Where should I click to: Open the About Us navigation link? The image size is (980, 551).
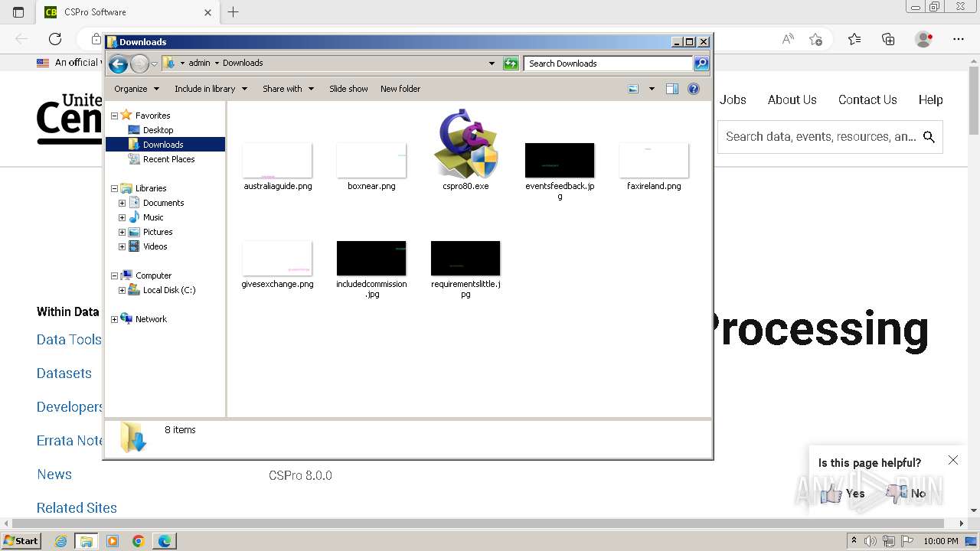pos(792,99)
